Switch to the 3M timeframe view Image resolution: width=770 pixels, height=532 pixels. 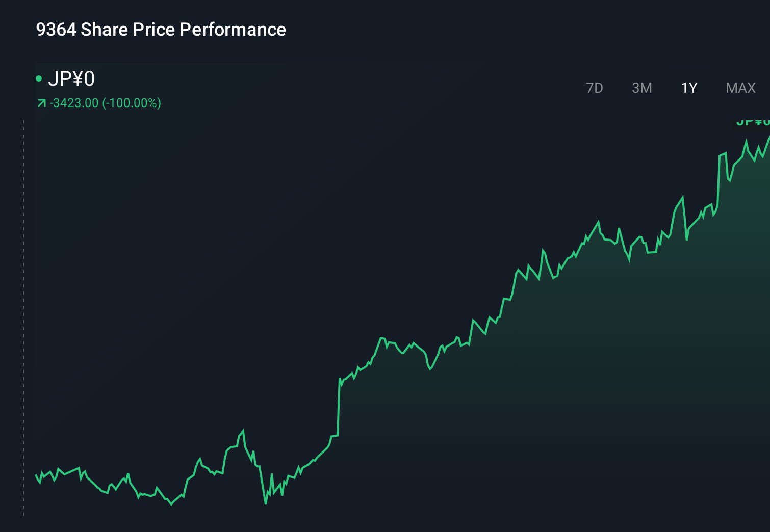coord(641,88)
